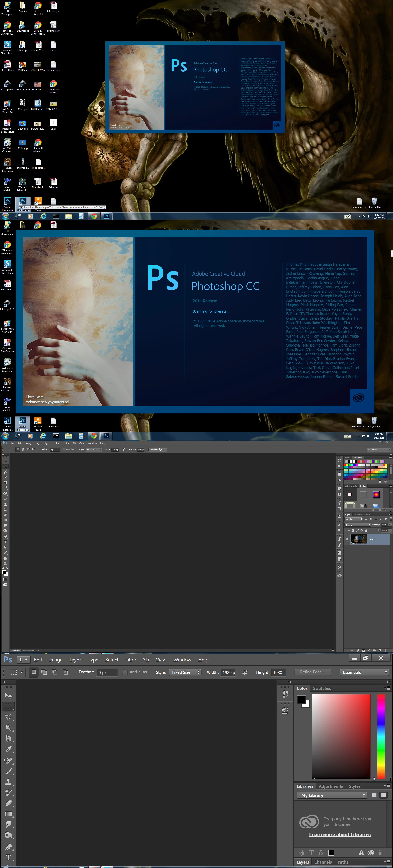
Task: Expand the enlarged Essentials workspace dropdown
Action: pyautogui.click(x=364, y=672)
